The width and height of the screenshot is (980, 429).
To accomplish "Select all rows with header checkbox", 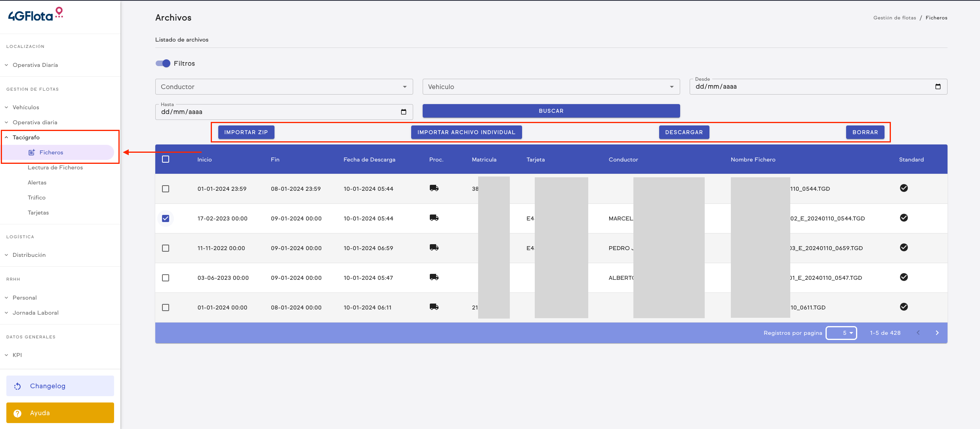I will point(166,159).
